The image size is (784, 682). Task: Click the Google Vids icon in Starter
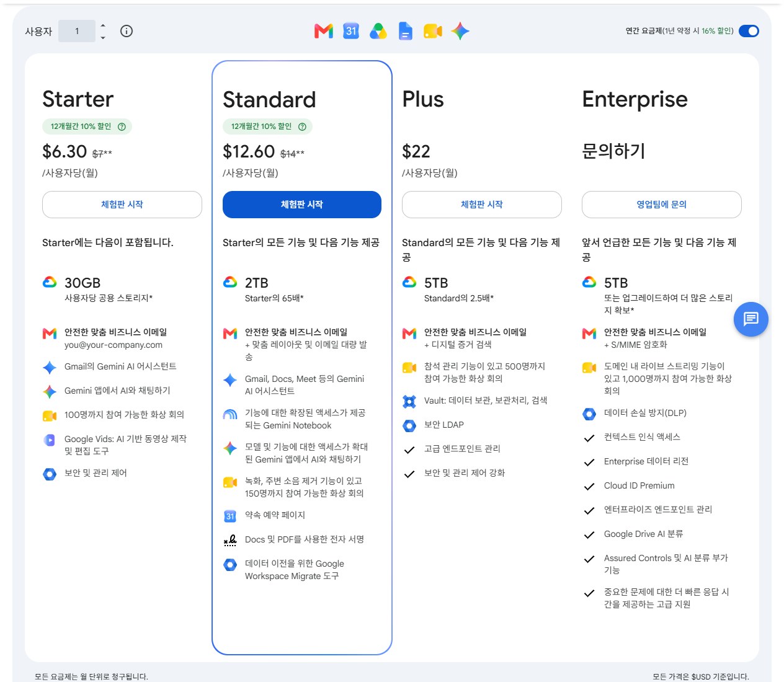(50, 440)
